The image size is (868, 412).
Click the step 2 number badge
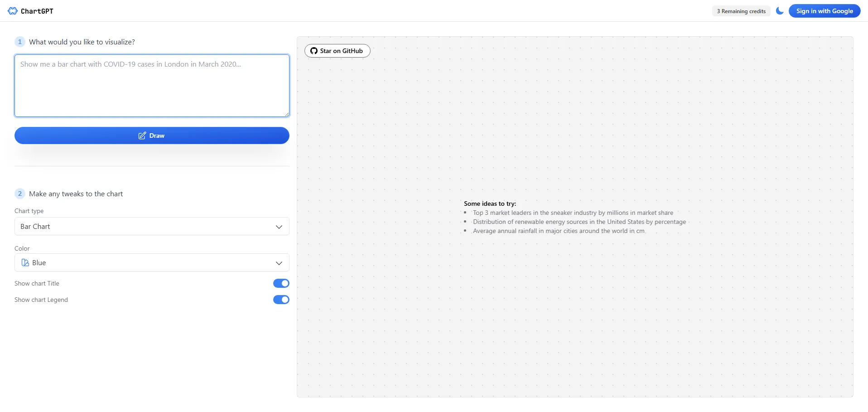[19, 194]
